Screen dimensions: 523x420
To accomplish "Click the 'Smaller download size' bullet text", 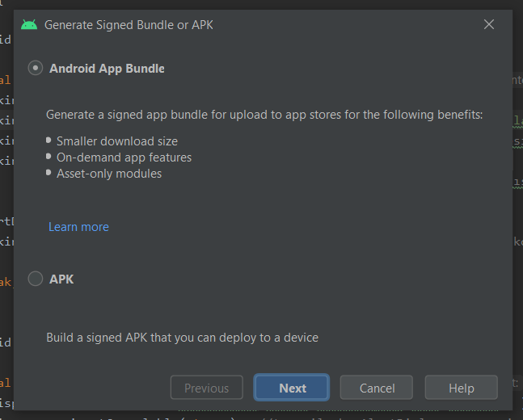I will click(x=117, y=141).
